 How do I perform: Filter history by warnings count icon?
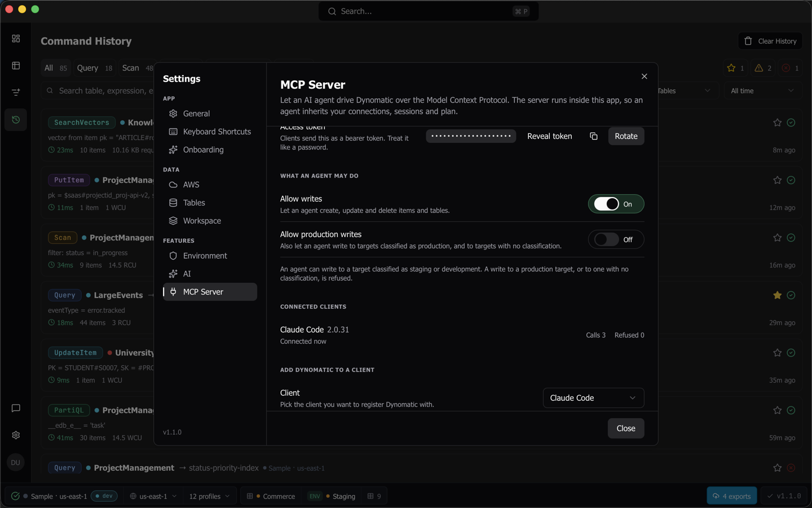[x=764, y=68]
